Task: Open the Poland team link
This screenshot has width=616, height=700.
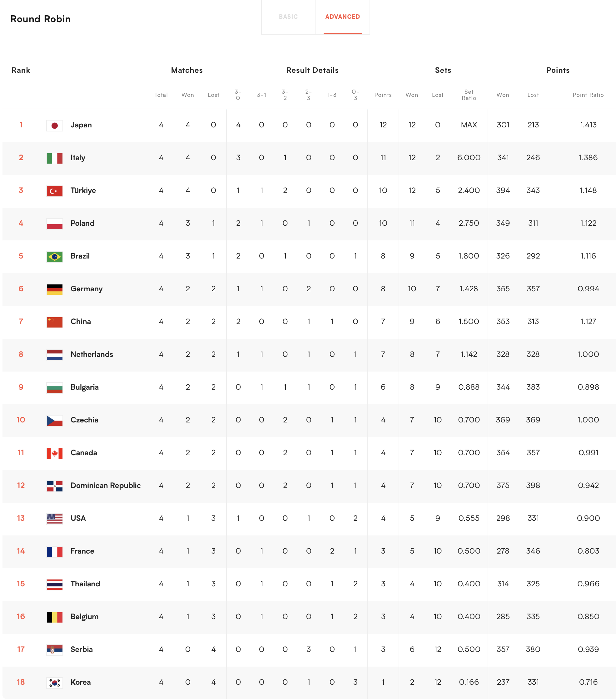Action: coord(82,223)
